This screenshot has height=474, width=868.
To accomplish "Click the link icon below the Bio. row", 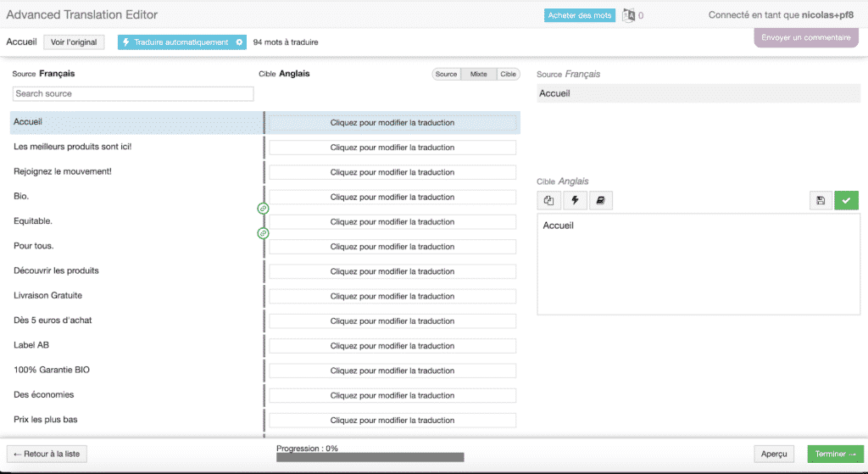I will pyautogui.click(x=263, y=209).
